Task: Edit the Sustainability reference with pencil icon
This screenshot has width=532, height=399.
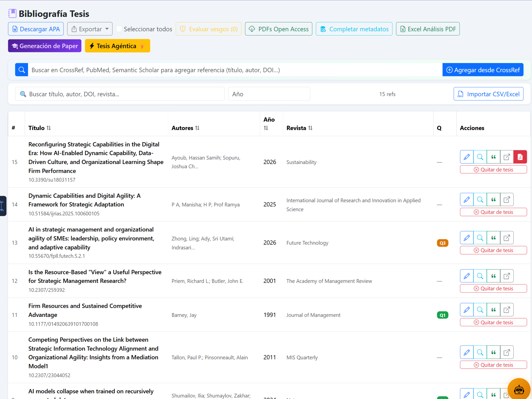Action: click(466, 157)
